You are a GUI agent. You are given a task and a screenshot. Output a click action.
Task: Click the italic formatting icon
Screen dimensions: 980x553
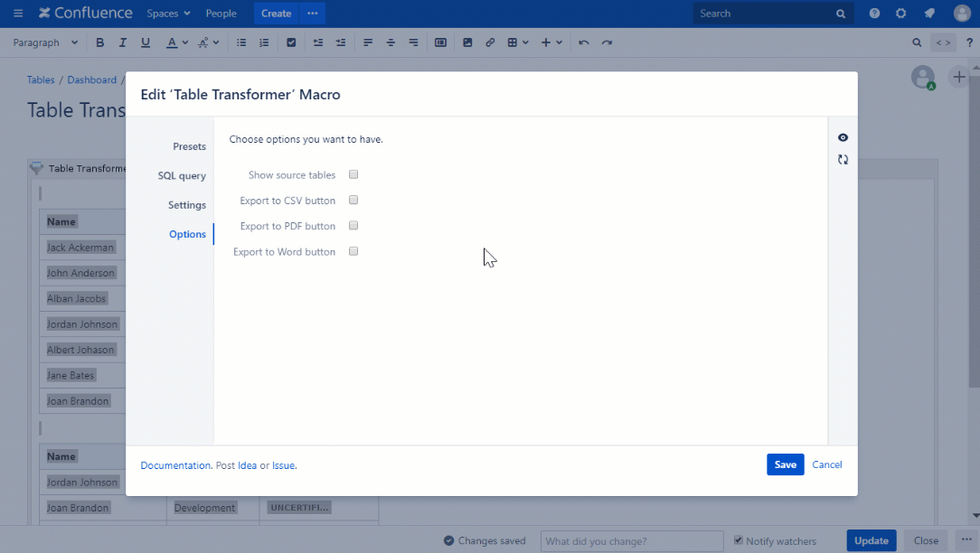click(122, 42)
